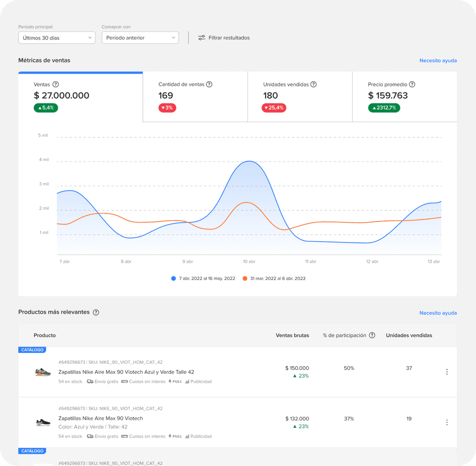
Task: Click help icon beside % de participación
Action: (x=372, y=335)
